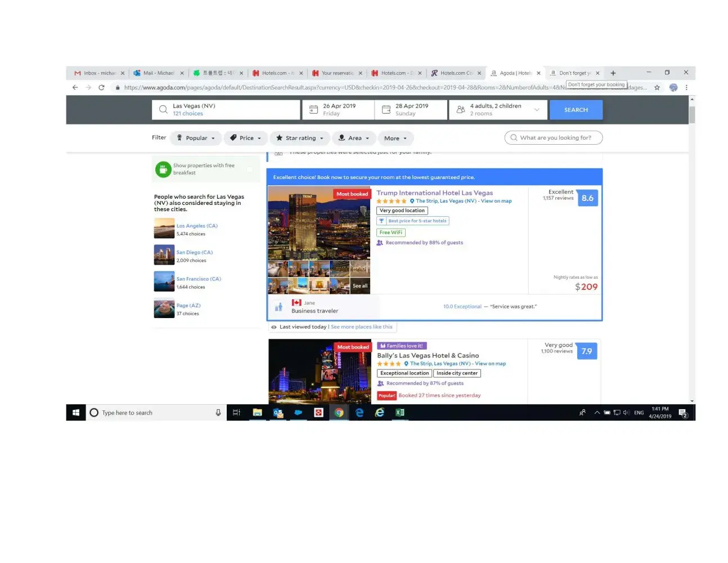Open the Price filter dropdown
Screen dimensions: 728x563
pyautogui.click(x=246, y=138)
